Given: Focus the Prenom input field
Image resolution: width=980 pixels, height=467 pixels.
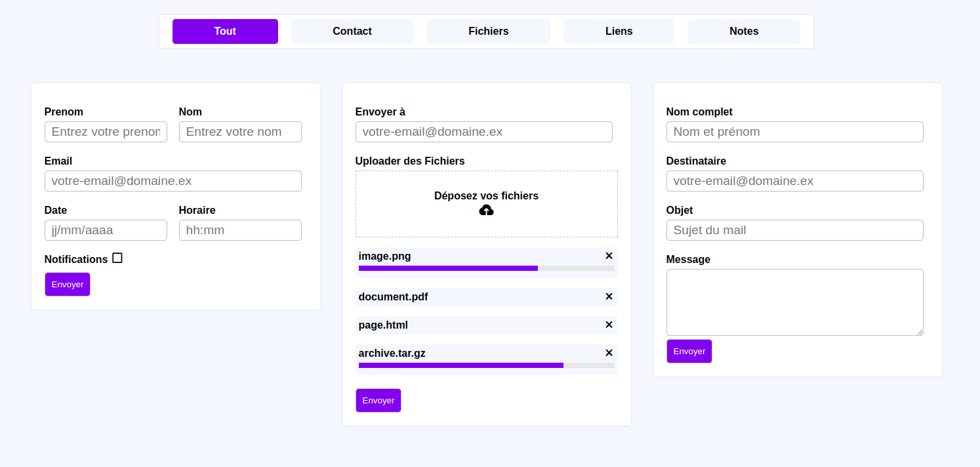Looking at the screenshot, I should [x=106, y=132].
